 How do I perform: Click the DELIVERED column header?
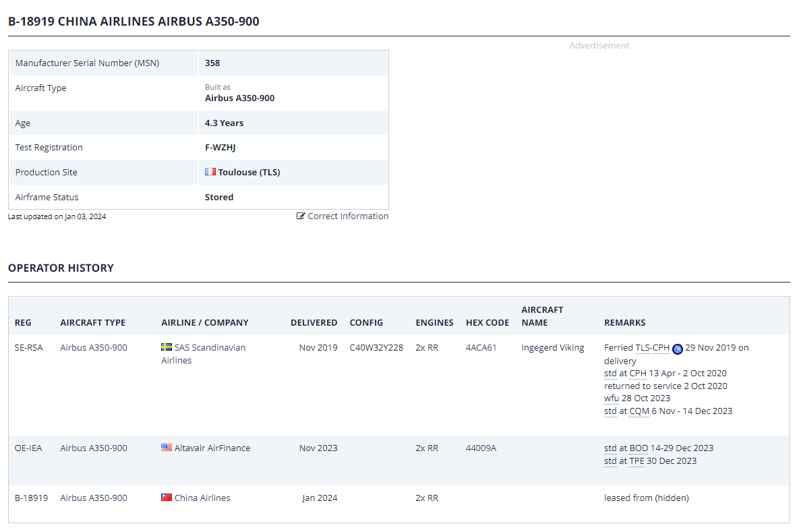314,322
